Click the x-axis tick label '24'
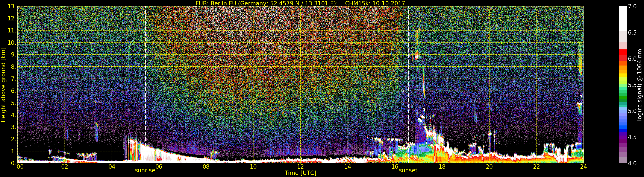Viewport: 644px width, 177px height. pyautogui.click(x=583, y=166)
